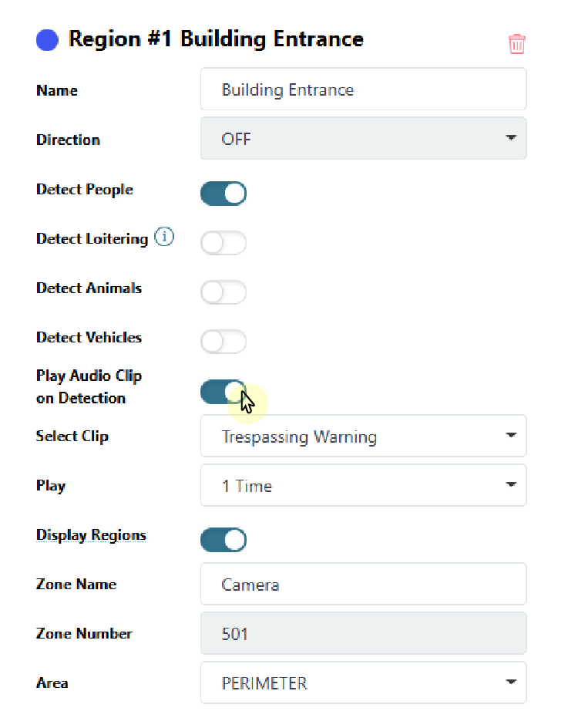The width and height of the screenshot is (568, 728).
Task: Open the Area dropdown set to PERIMETER
Action: pyautogui.click(x=363, y=682)
